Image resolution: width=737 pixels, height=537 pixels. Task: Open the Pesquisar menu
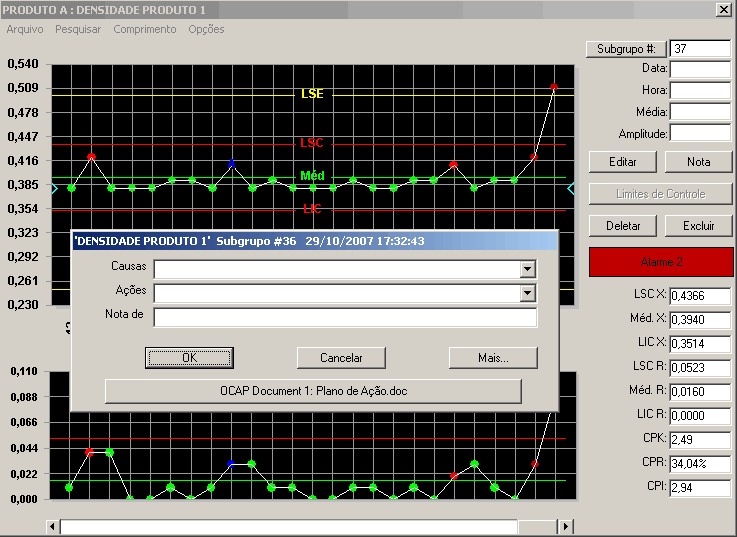(x=78, y=29)
